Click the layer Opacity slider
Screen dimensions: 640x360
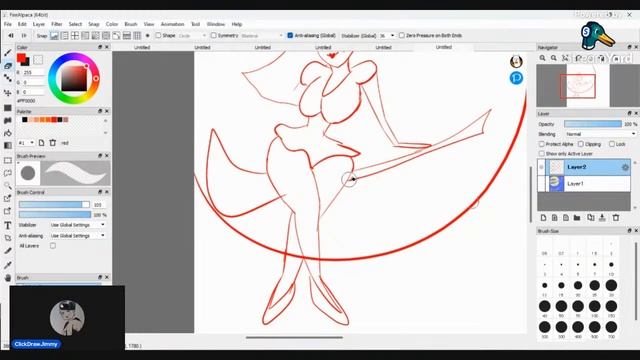click(x=593, y=124)
